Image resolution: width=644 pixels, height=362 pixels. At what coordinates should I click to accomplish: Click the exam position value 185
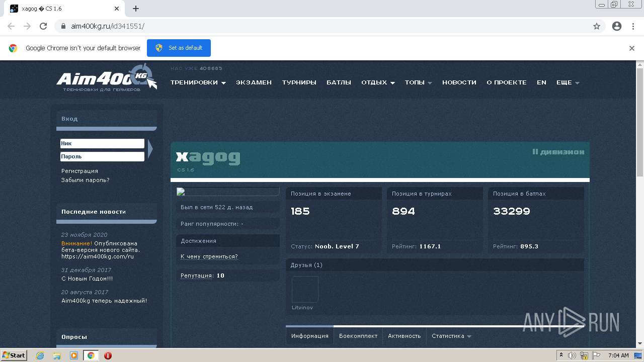coord(300,211)
